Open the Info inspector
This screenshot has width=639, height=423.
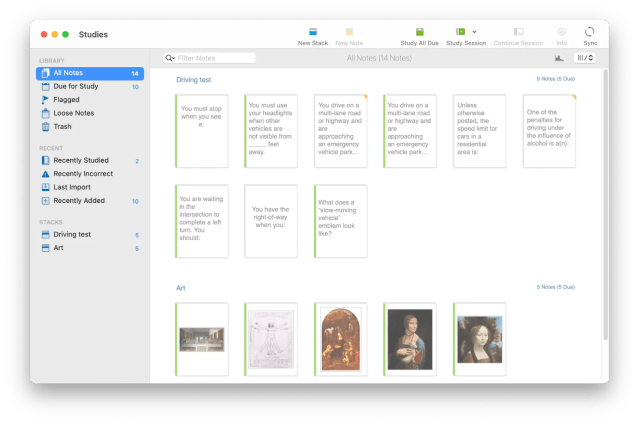[562, 37]
